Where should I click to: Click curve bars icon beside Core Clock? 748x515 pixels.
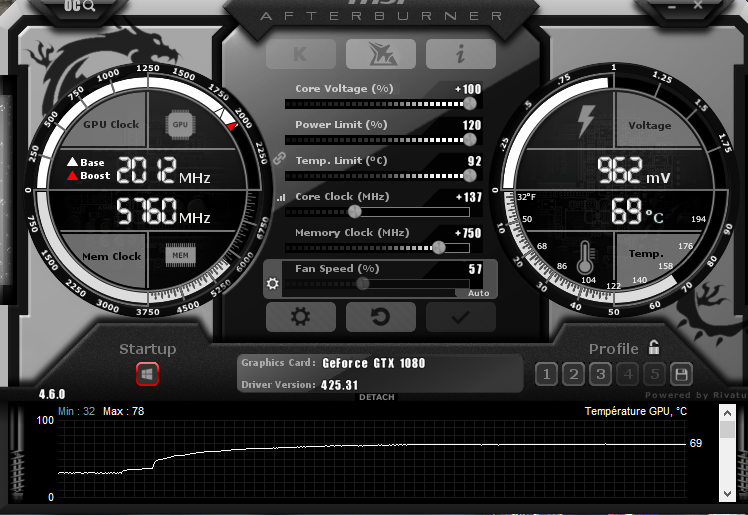coord(281,197)
